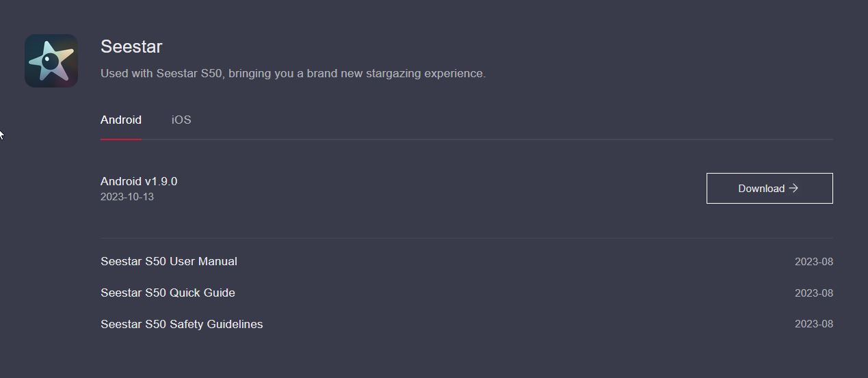Open the Seestar S50 Safety Guidelines

click(x=181, y=324)
